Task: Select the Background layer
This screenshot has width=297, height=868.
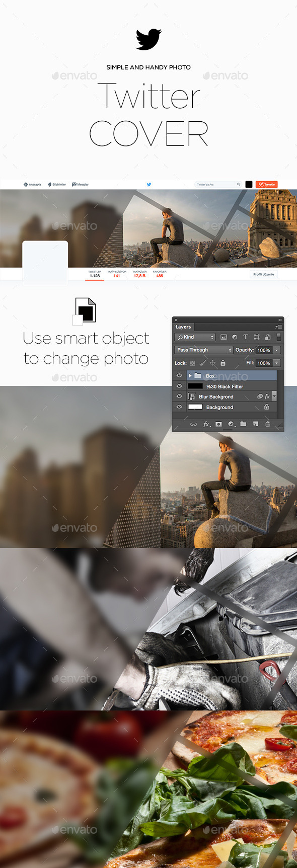Action: tap(232, 407)
